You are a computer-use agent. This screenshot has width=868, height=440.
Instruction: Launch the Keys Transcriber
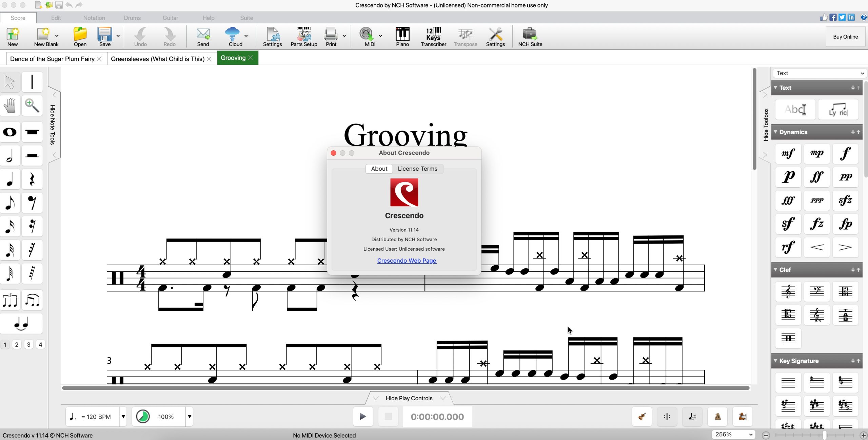click(x=433, y=37)
